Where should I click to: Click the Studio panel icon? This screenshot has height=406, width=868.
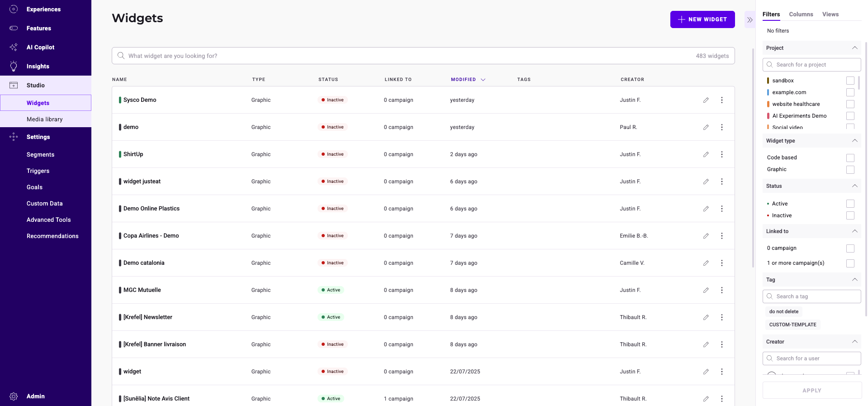click(x=14, y=85)
